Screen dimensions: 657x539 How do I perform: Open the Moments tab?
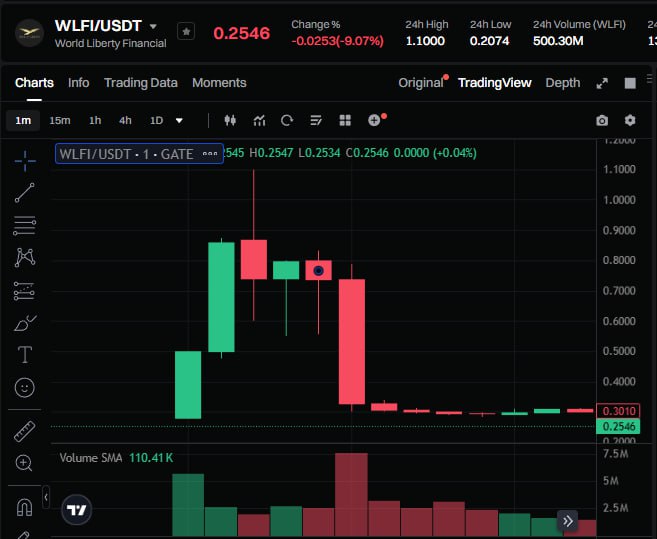pos(219,83)
